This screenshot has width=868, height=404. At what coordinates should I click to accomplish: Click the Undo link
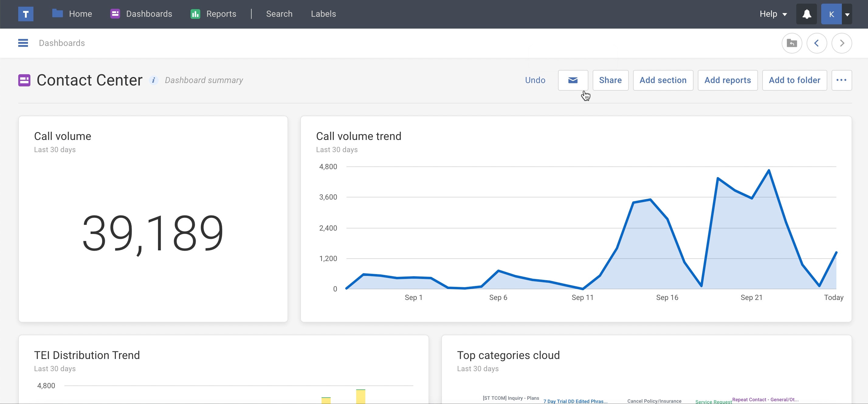[535, 80]
